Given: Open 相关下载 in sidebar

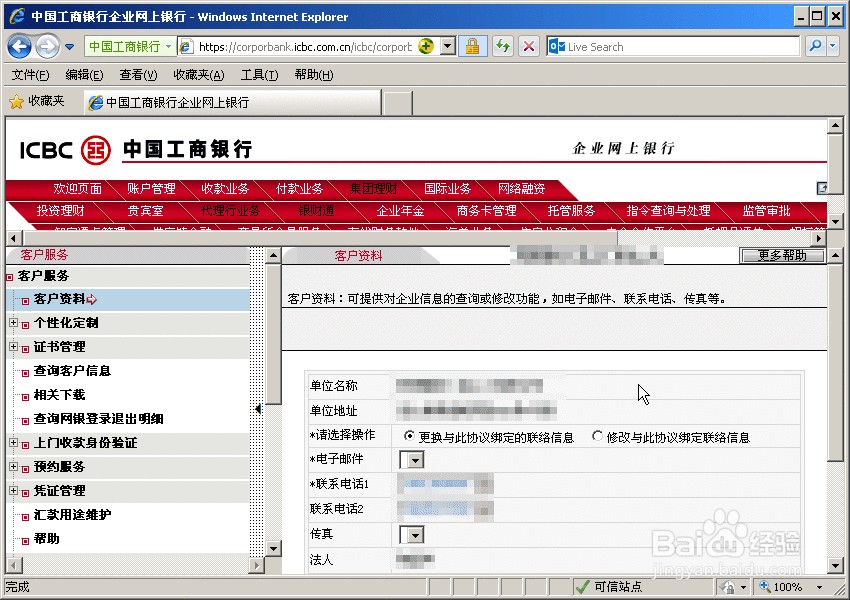Looking at the screenshot, I should tap(60, 395).
